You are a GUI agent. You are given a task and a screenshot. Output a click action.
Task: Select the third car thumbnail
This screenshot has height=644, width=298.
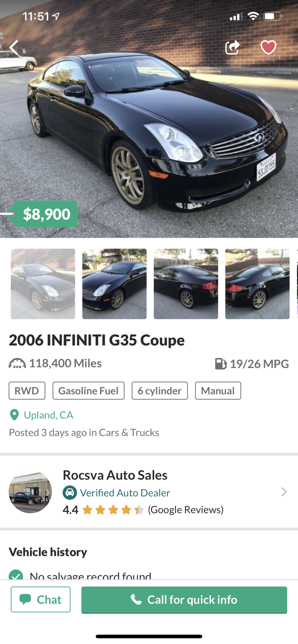click(186, 284)
